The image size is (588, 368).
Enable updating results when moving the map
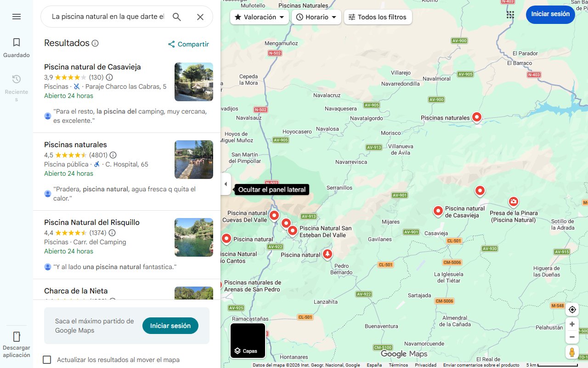(47, 360)
